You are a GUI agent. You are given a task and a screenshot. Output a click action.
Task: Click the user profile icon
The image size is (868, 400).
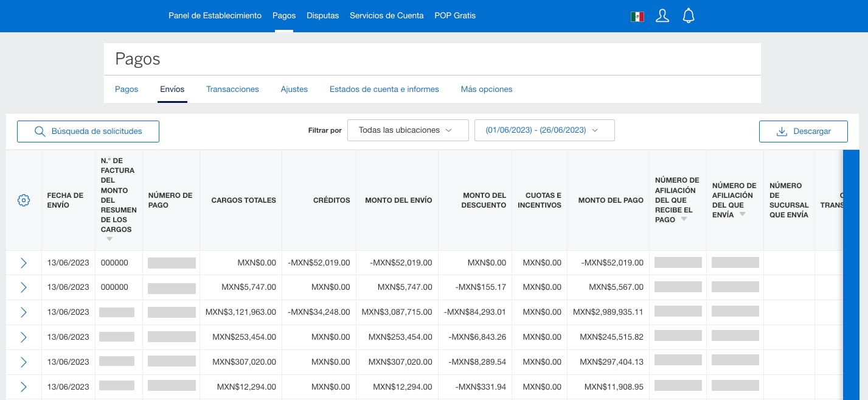[x=662, y=16]
